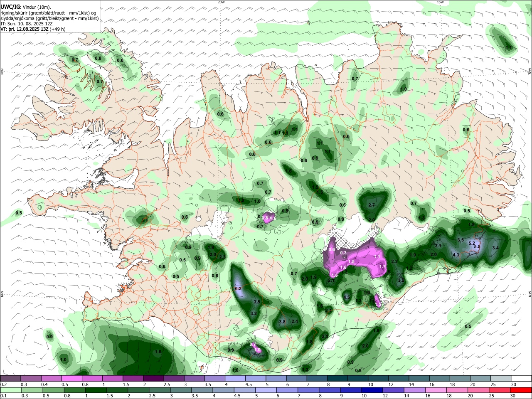Screen dimensions: 532x399
Task: Click the VT: þri. 12.08.2025 13Z line
Action: (33, 29)
